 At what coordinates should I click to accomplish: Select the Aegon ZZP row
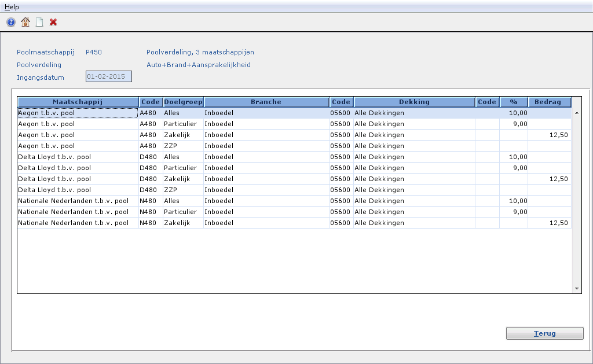(78, 146)
